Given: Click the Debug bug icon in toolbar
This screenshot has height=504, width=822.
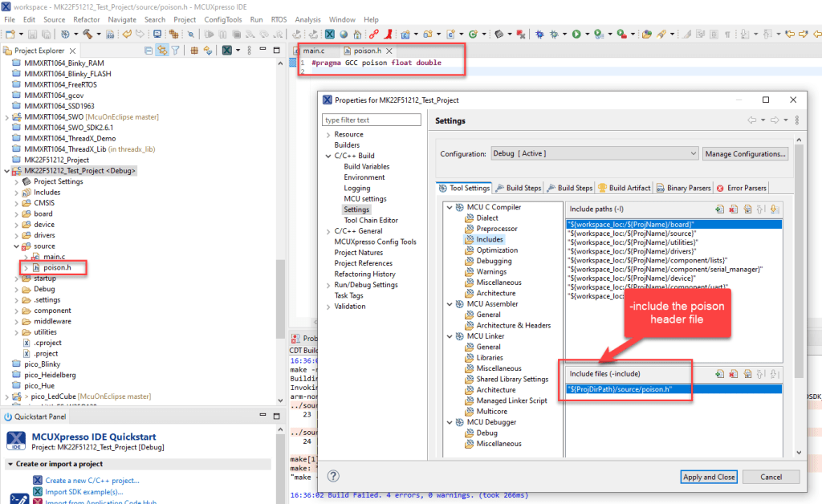Looking at the screenshot, I should pyautogui.click(x=539, y=35).
